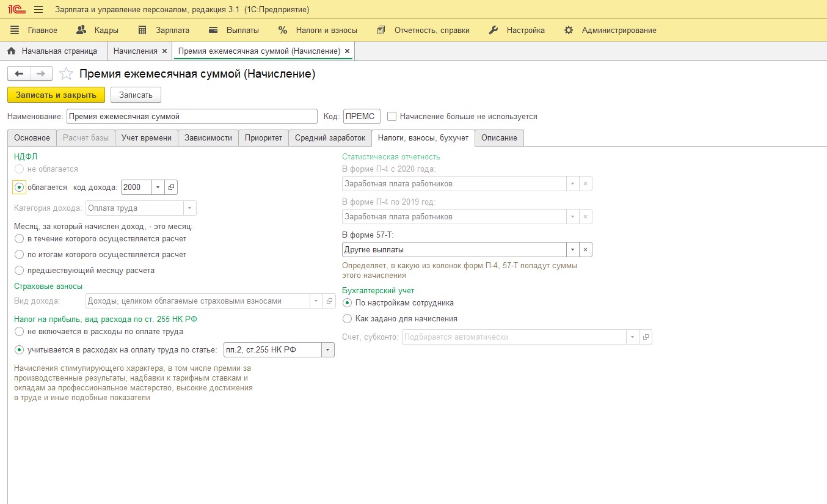
Task: Open the 'Отчетность, справки' section
Action: pyautogui.click(x=423, y=30)
